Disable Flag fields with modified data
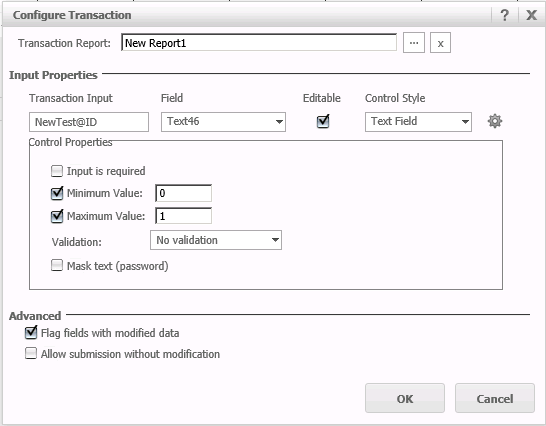 [x=31, y=333]
